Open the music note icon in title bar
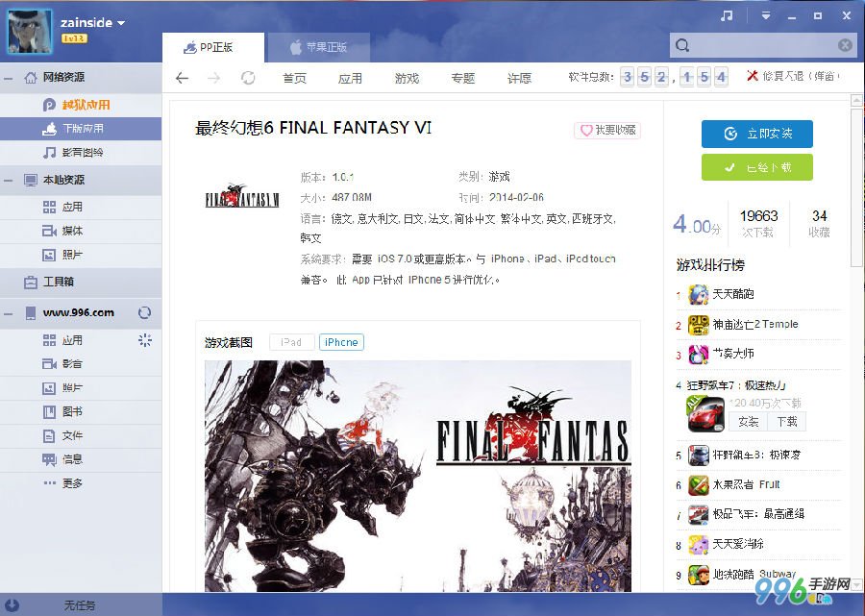Viewport: 865px width, 616px height. (x=727, y=16)
